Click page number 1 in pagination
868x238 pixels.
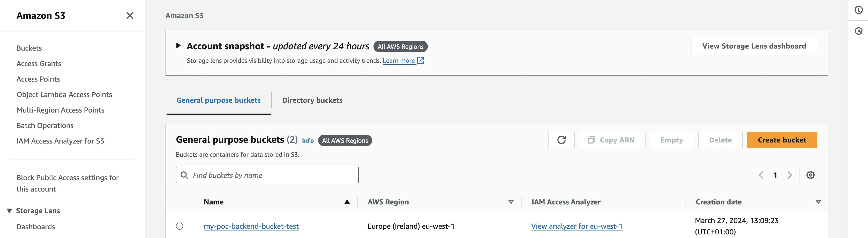pyautogui.click(x=775, y=175)
